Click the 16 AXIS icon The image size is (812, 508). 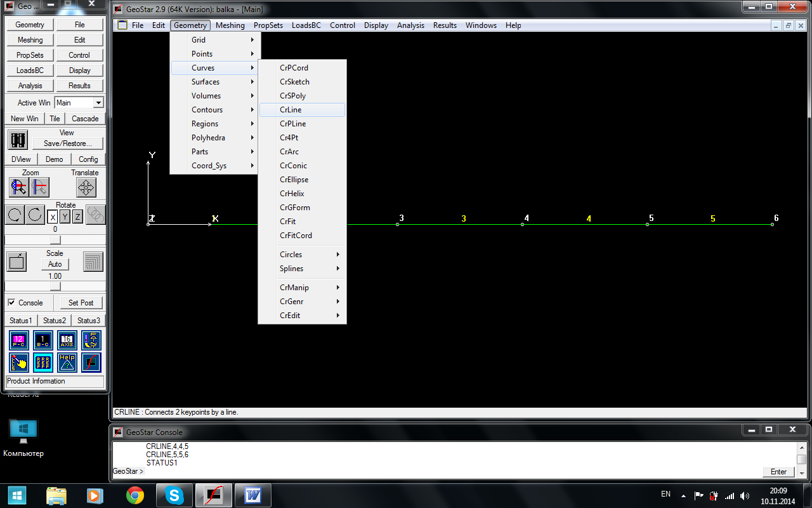click(x=67, y=340)
